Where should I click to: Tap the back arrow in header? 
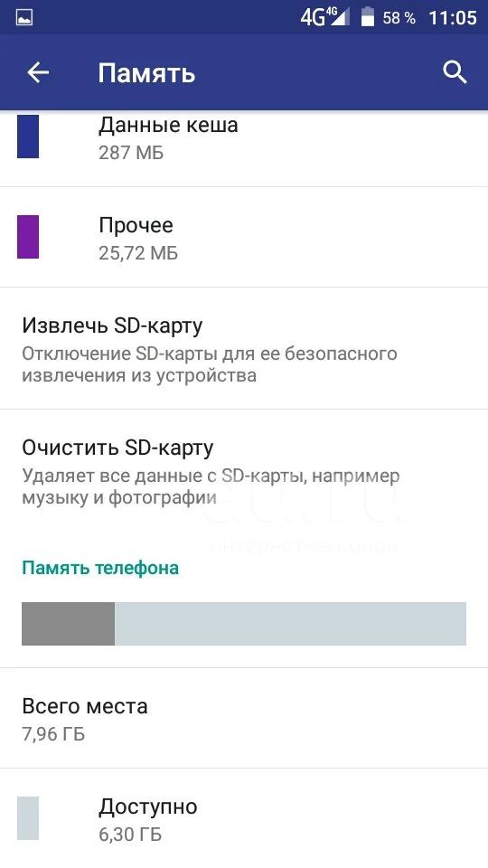click(38, 72)
